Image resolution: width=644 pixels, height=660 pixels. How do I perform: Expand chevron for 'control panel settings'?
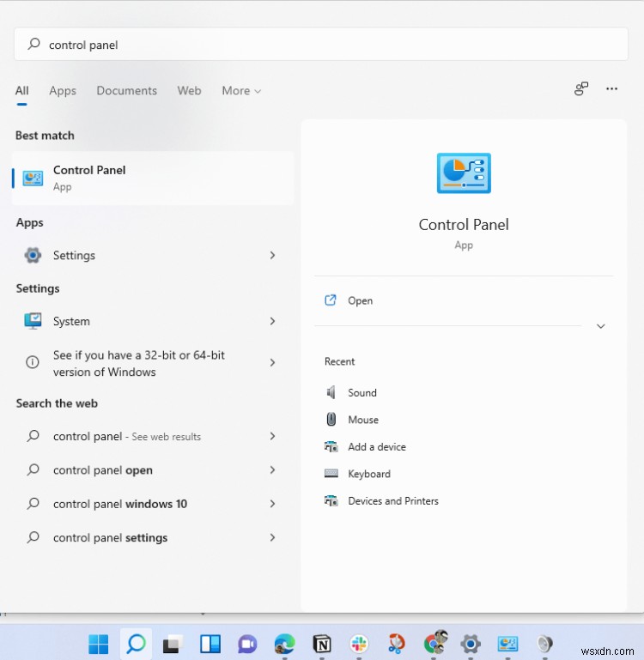(272, 537)
